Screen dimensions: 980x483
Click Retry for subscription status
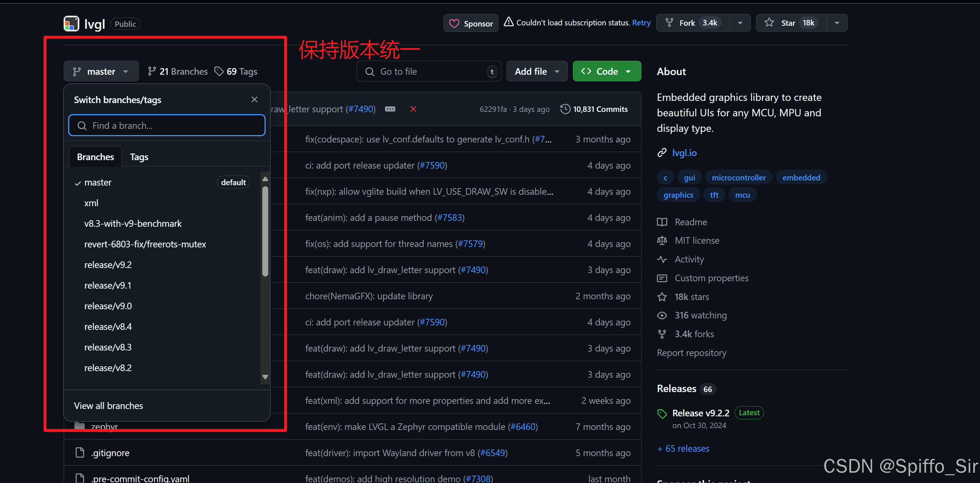(641, 23)
